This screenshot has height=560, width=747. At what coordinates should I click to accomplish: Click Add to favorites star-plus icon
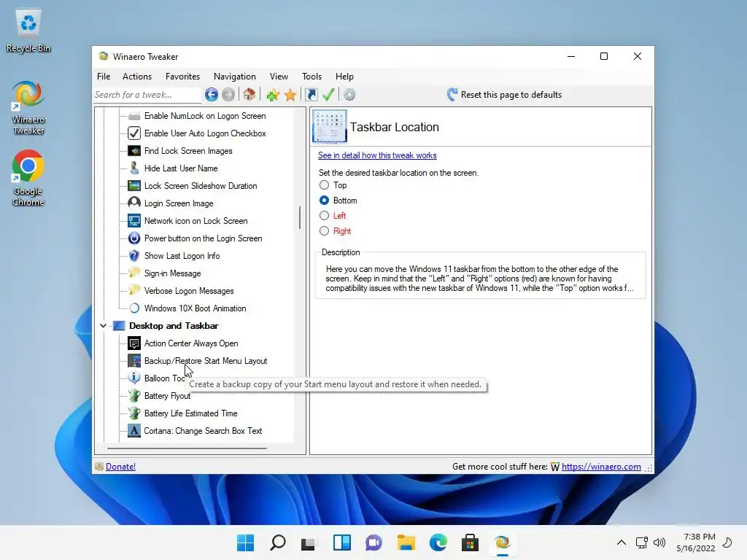click(x=273, y=95)
